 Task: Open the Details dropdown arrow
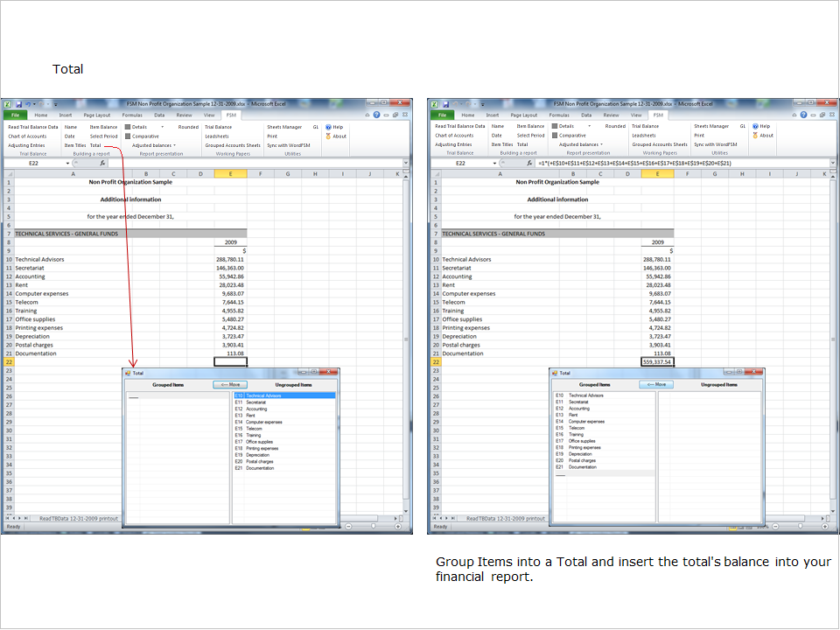163,127
